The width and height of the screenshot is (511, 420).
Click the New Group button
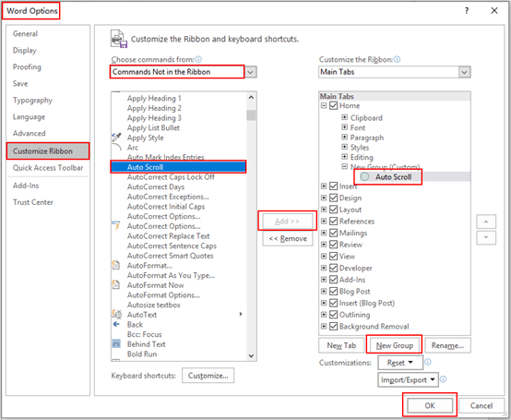pos(395,345)
